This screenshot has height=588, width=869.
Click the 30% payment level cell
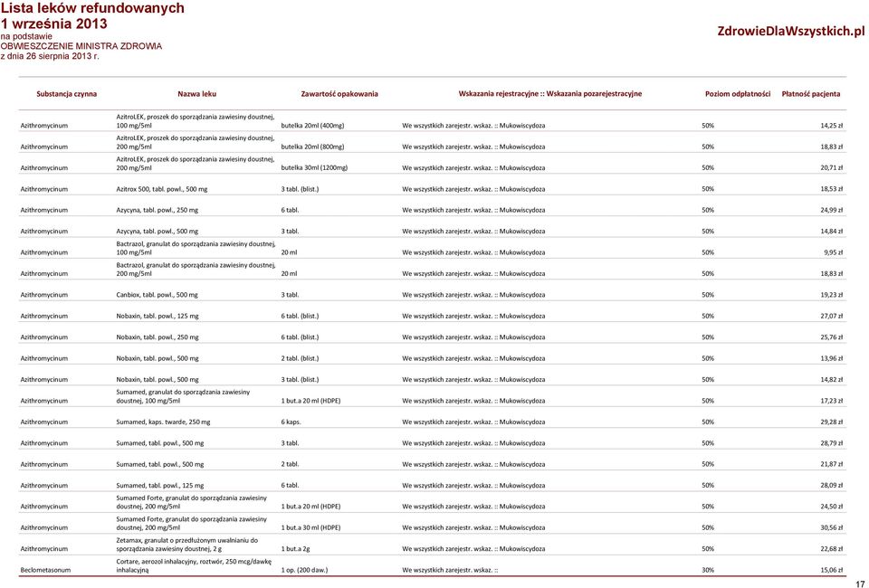pyautogui.click(x=708, y=570)
